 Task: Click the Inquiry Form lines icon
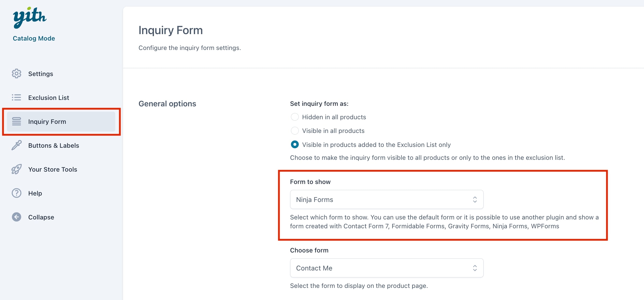coord(16,121)
